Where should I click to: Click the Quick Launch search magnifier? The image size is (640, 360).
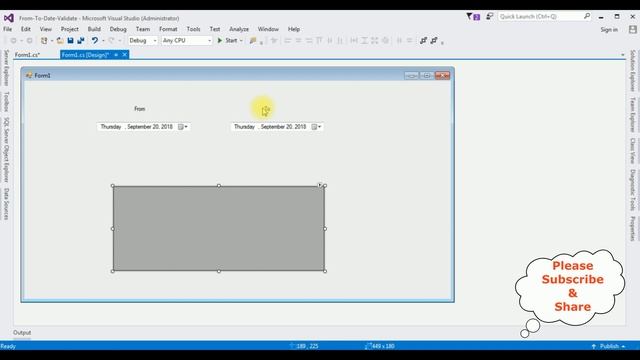pos(587,16)
